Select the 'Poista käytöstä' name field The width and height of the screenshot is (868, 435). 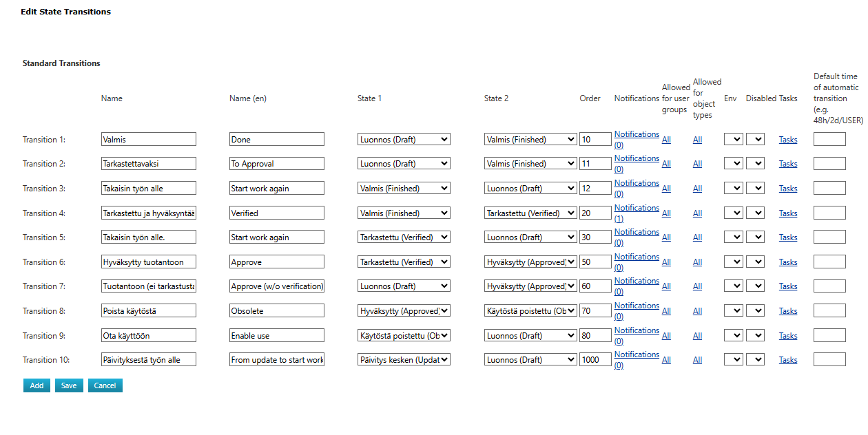tap(148, 311)
